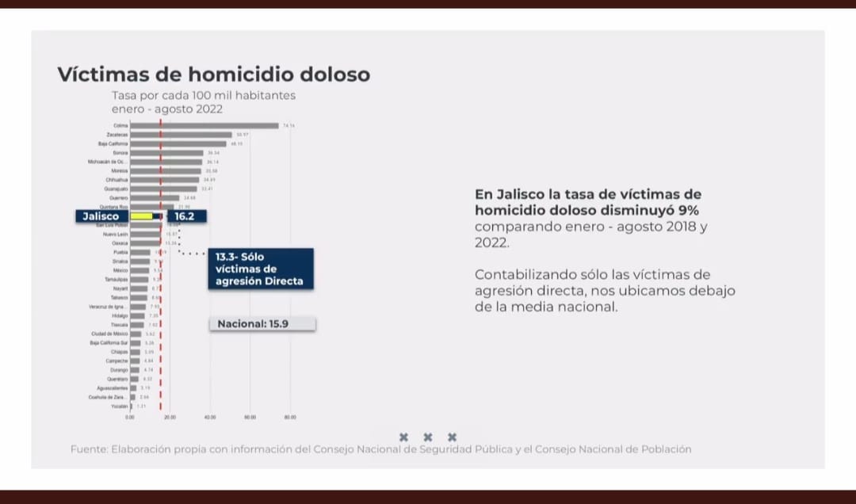Image resolution: width=856 pixels, height=504 pixels.
Task: Click the "Sonora" row label
Action: pos(120,153)
